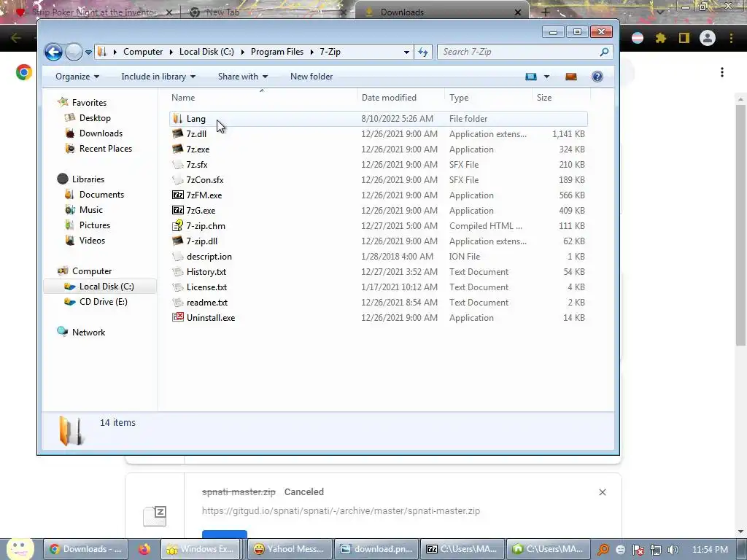Go back with the Explorer back arrow
Viewport: 747px width, 560px height.
[53, 52]
